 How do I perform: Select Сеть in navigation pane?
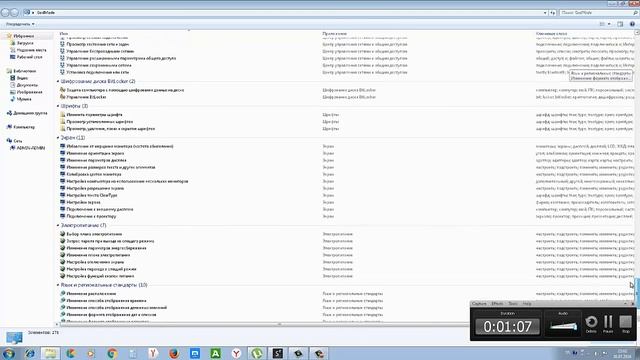(18, 141)
